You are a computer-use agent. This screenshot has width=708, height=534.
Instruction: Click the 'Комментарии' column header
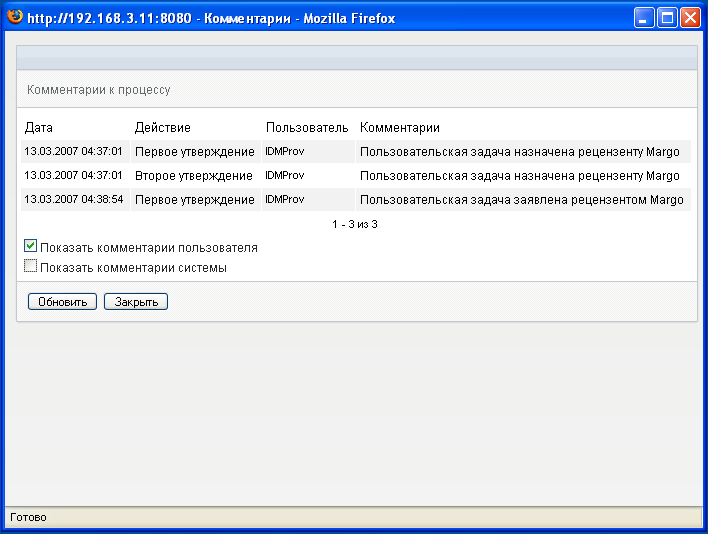(x=400, y=128)
